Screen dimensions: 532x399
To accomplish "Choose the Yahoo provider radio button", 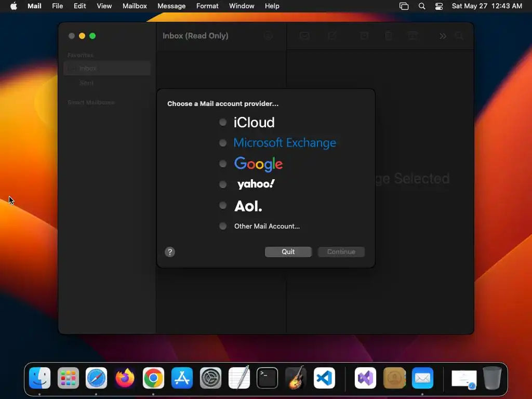I will 222,184.
